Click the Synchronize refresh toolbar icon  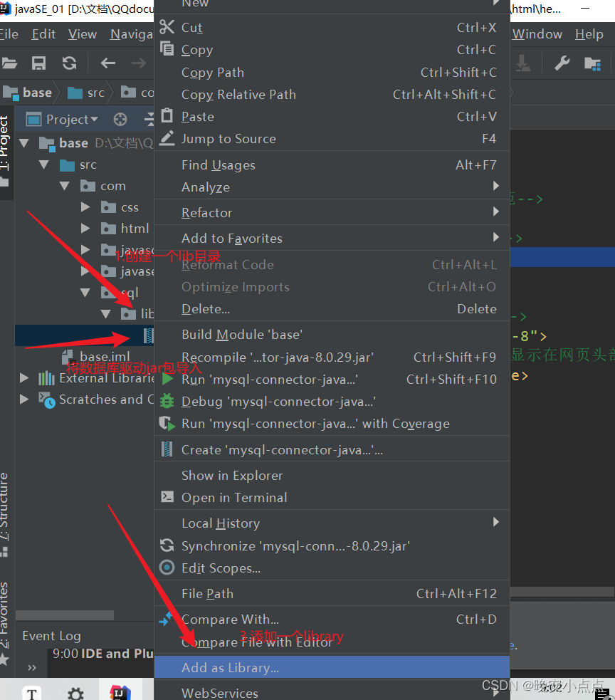pos(69,63)
